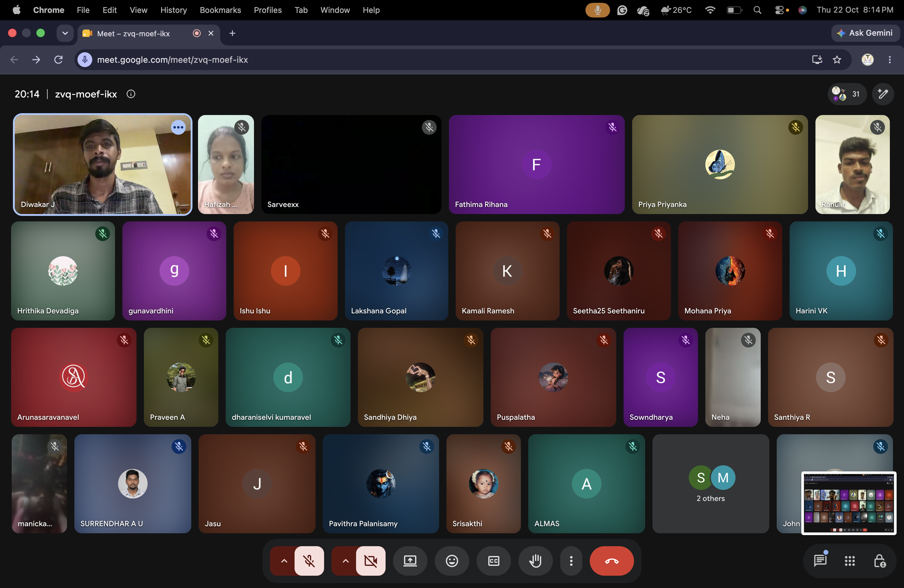Open Chrome three-dot menu
Screen dimensions: 904x588
(x=890, y=60)
